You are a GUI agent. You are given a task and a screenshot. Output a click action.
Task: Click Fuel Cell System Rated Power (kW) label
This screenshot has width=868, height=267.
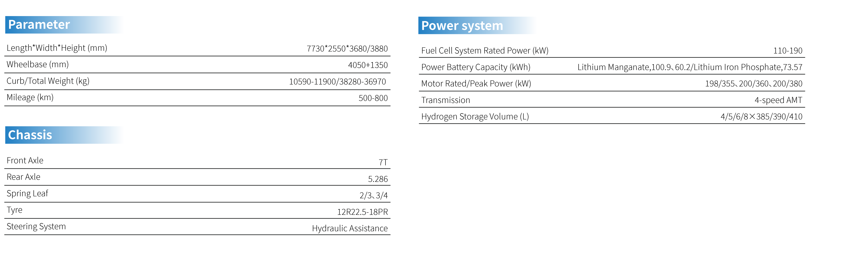[x=485, y=51]
